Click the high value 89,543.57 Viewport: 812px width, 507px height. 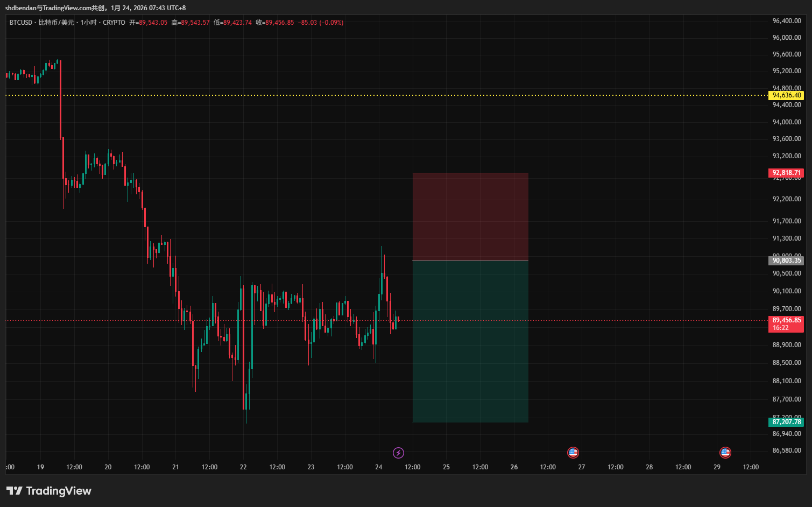[x=195, y=23]
